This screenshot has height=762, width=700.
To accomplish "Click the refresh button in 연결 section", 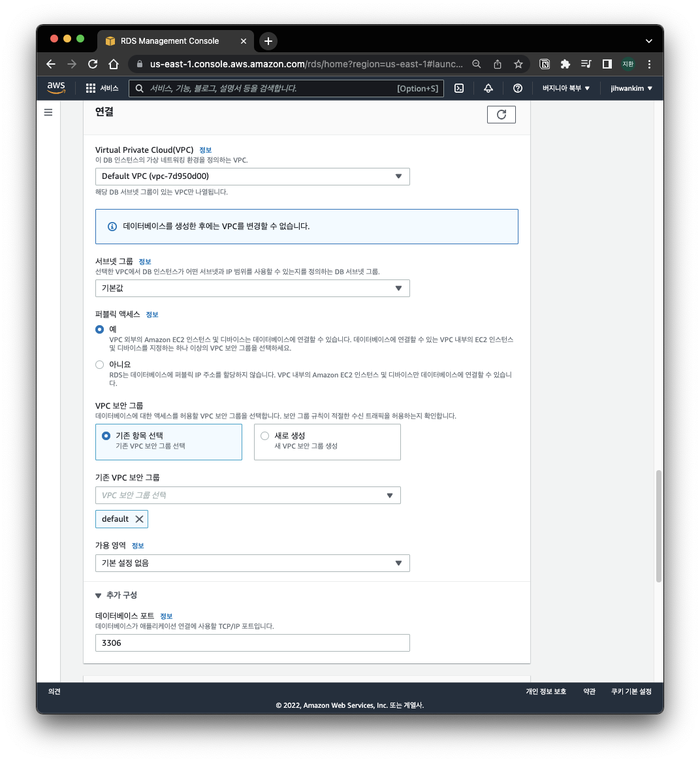I will pyautogui.click(x=501, y=115).
